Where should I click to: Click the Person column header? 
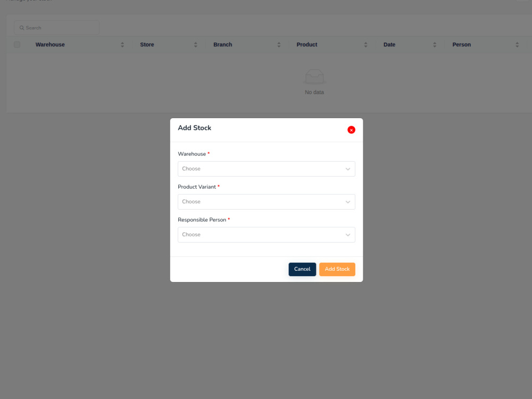461,45
